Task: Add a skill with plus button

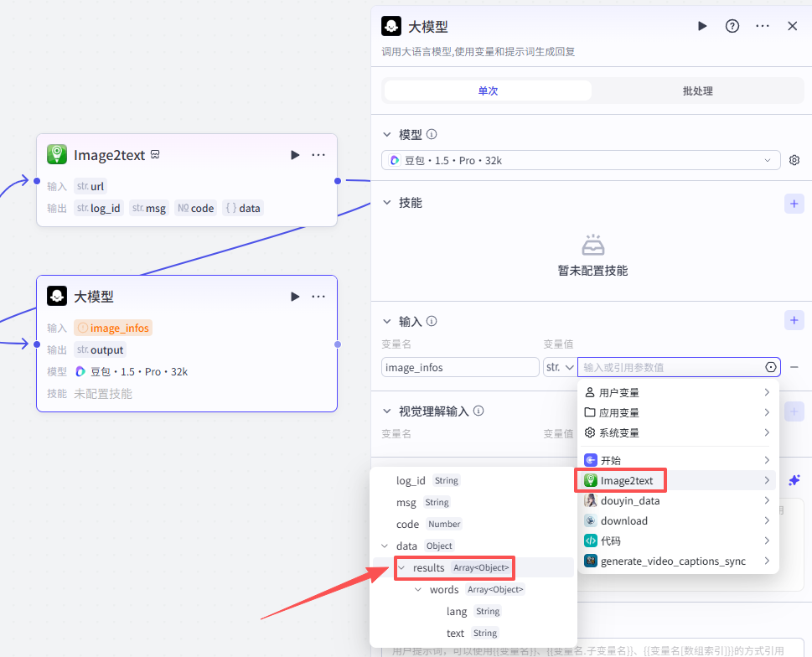Action: (x=794, y=203)
